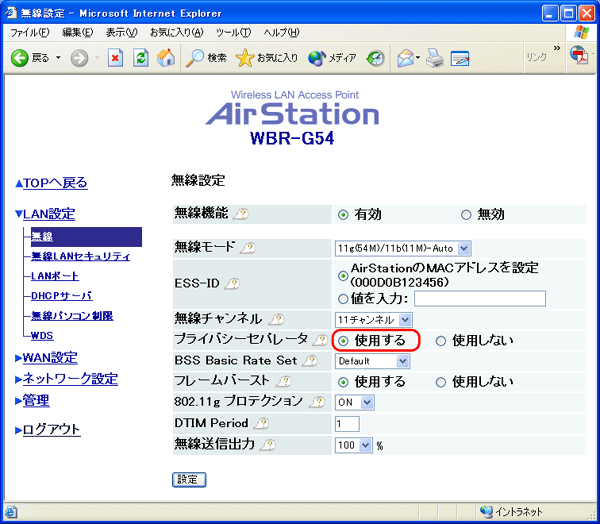The height and width of the screenshot is (524, 600).
Task: Open the BSS Basic Rate Set dropdown
Action: pos(372,361)
